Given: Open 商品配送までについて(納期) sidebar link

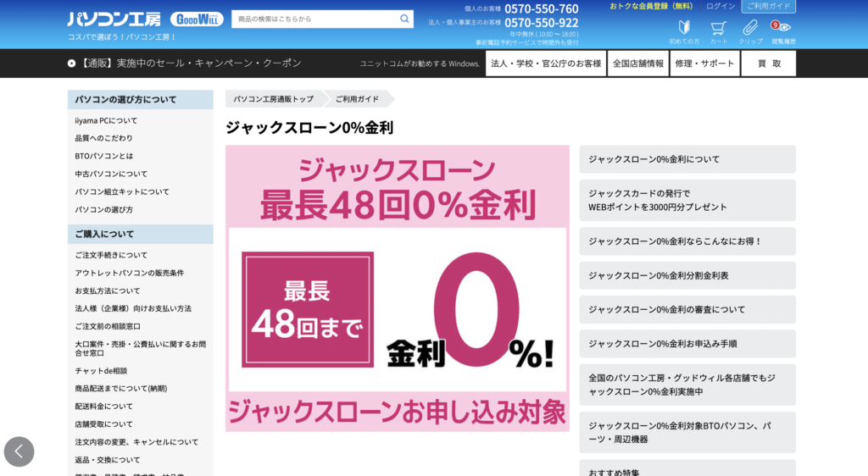Looking at the screenshot, I should [x=121, y=389].
